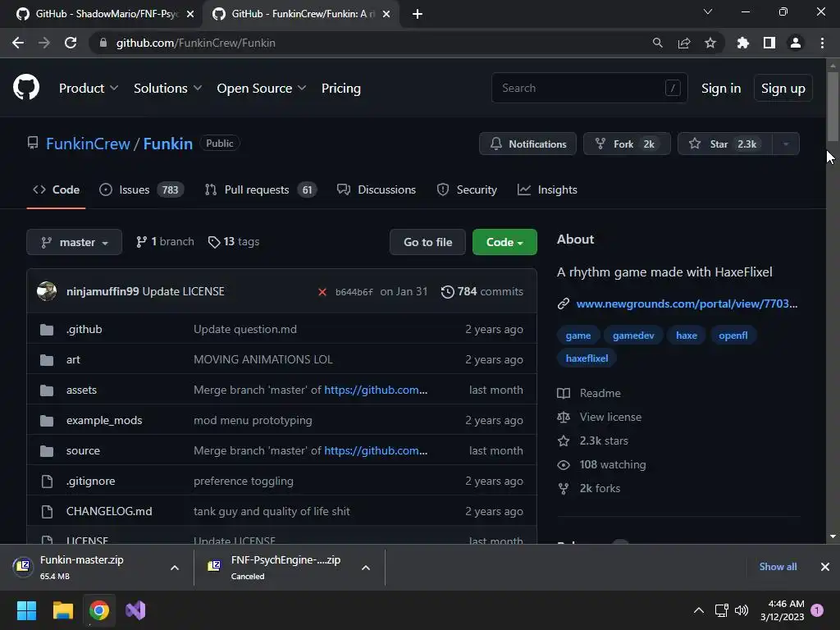Click the network tray icon
Viewport: 840px width, 630px height.
tap(721, 610)
